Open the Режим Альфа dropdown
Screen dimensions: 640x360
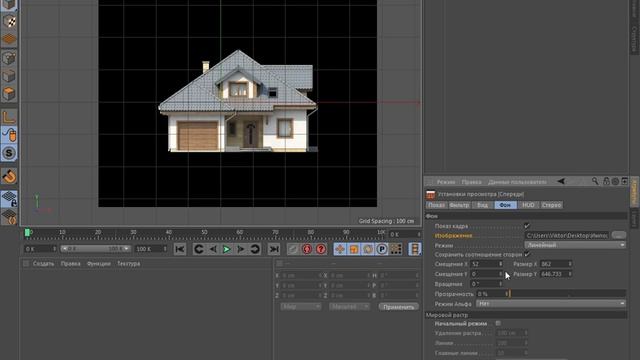pyautogui.click(x=551, y=304)
